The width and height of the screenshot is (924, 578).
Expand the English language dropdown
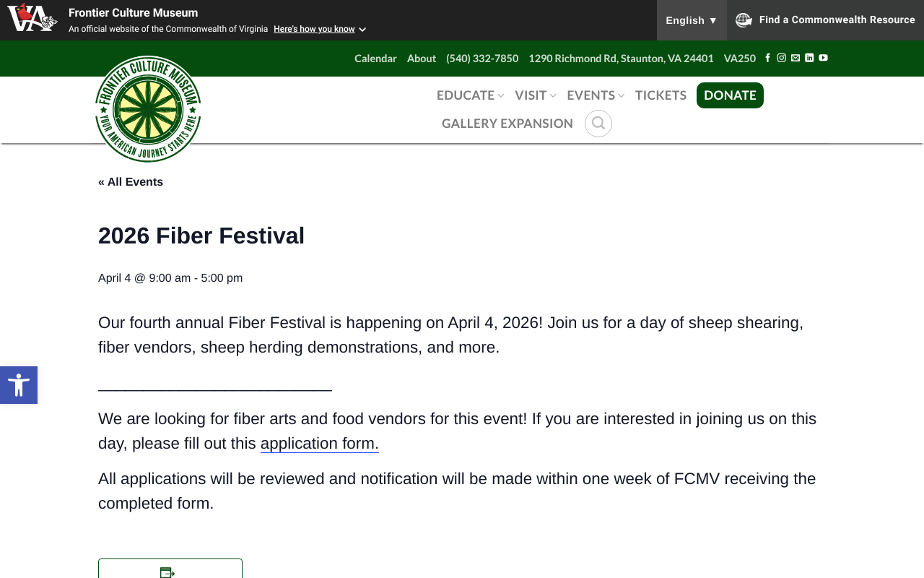click(692, 20)
